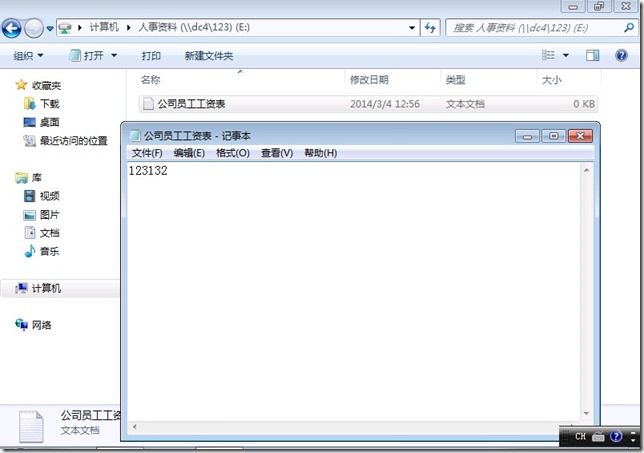The height and width of the screenshot is (453, 644).
Task: Sort by the 名称 column header
Action: tap(150, 80)
